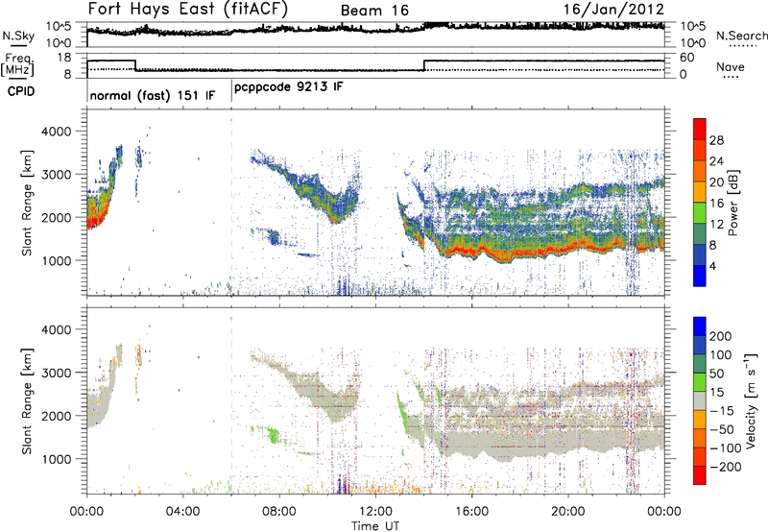Click the date '16/Jan/2012'
Image resolution: width=768 pixels, height=532 pixels.
(x=613, y=10)
